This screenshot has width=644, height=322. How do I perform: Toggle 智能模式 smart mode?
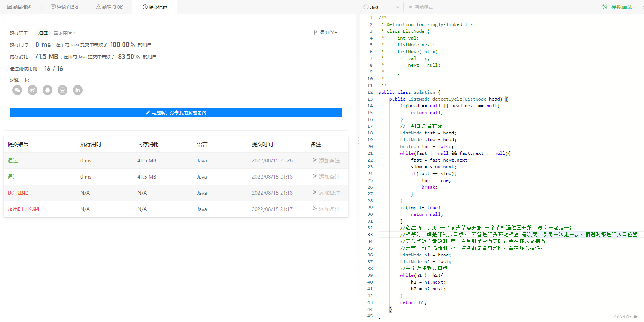(421, 7)
